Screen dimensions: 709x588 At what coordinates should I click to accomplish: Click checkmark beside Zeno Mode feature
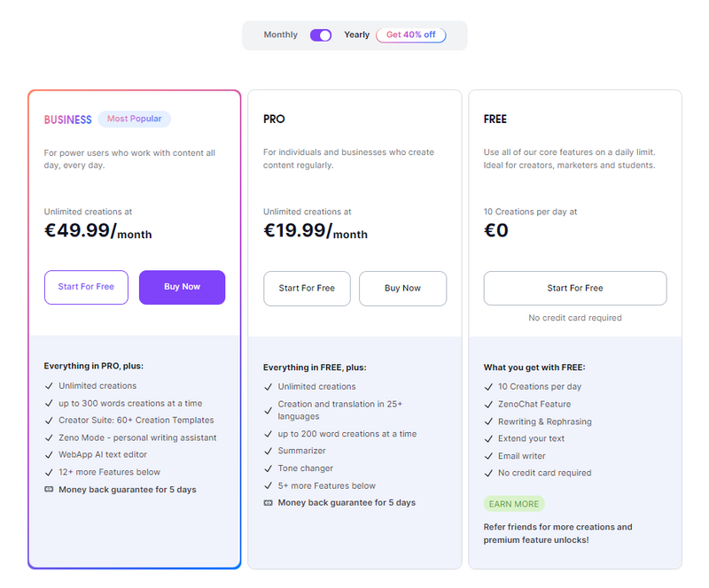[49, 437]
